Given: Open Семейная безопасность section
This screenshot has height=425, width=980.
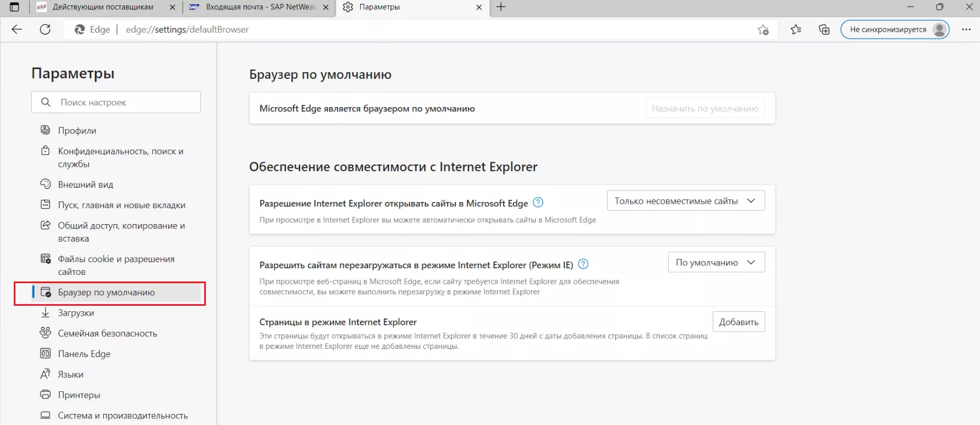Looking at the screenshot, I should pyautogui.click(x=116, y=333).
